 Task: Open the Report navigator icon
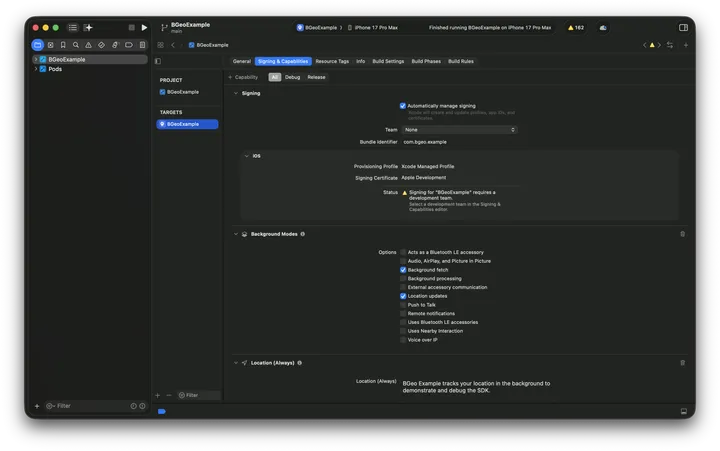tap(142, 45)
